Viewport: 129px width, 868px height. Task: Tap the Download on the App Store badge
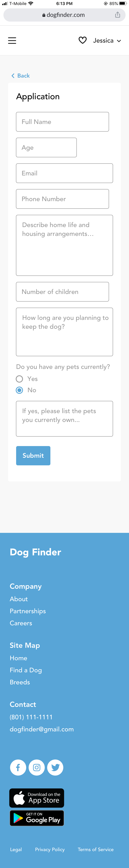37,798
